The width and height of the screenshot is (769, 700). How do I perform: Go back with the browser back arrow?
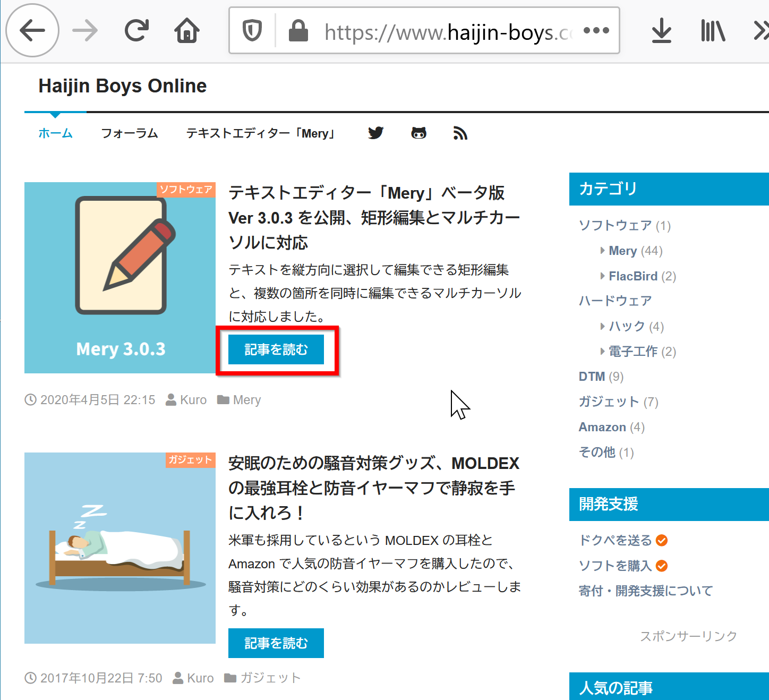tap(32, 30)
